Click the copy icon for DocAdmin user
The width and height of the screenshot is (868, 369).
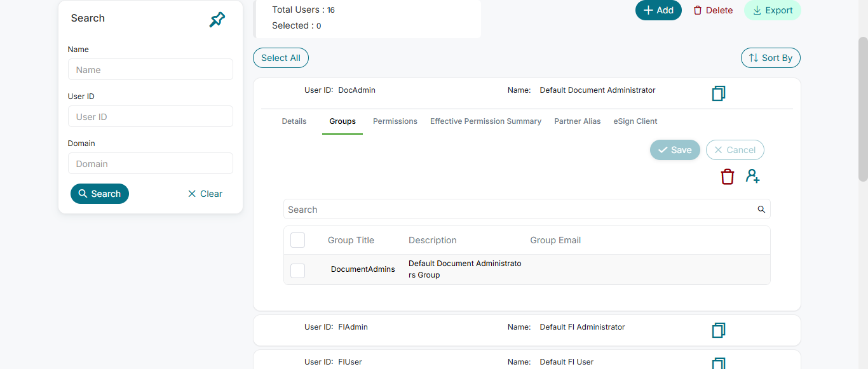[719, 93]
